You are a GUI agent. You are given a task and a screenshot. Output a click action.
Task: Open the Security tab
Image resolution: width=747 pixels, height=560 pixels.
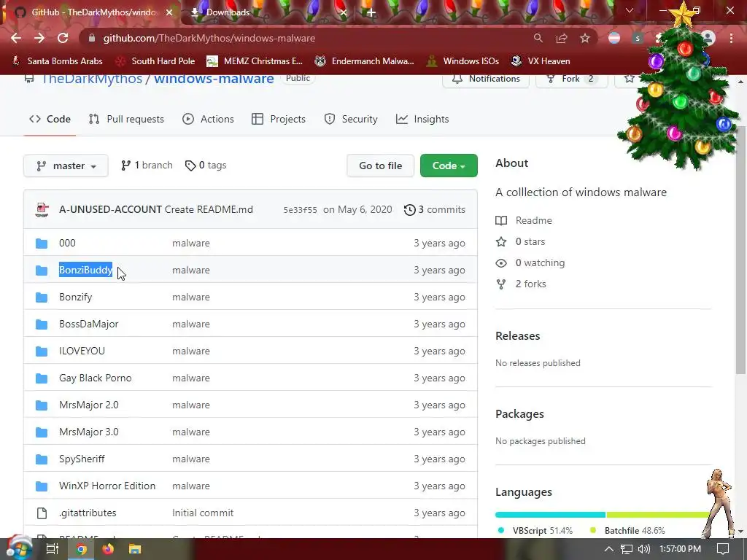click(x=351, y=119)
